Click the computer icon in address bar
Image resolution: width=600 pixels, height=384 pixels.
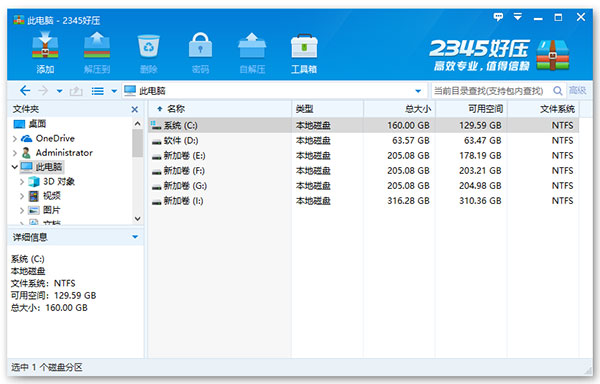130,91
